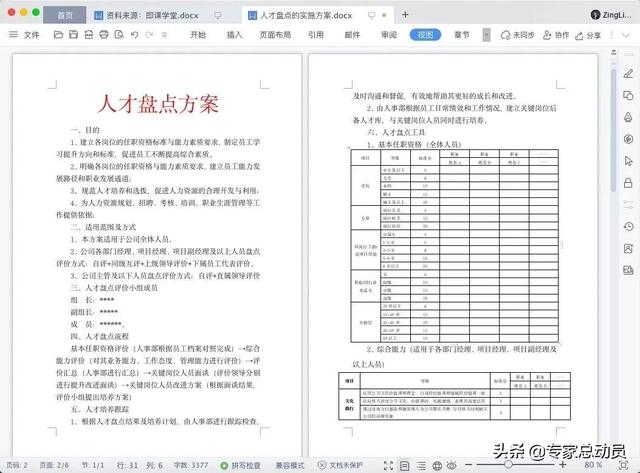Switch to the 资料来源:即课学堂.docx document tab

(152, 16)
